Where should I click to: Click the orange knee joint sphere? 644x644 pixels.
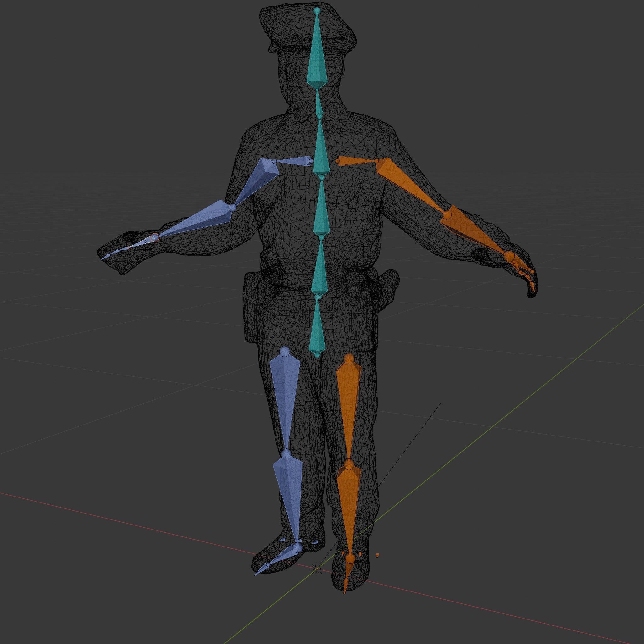[348, 464]
